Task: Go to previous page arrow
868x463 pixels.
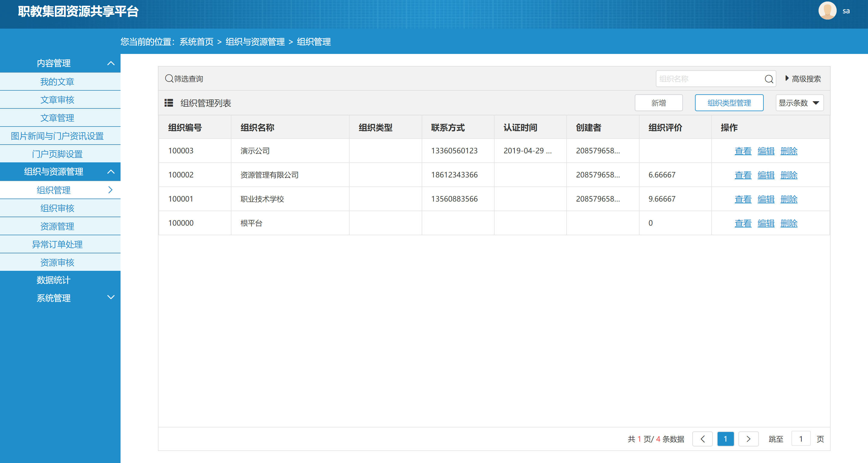Action: pyautogui.click(x=702, y=439)
